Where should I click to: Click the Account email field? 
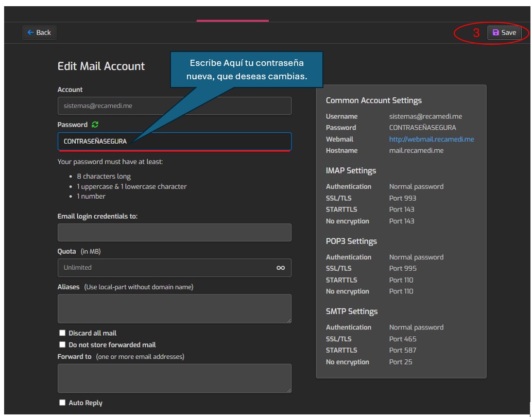(x=175, y=106)
